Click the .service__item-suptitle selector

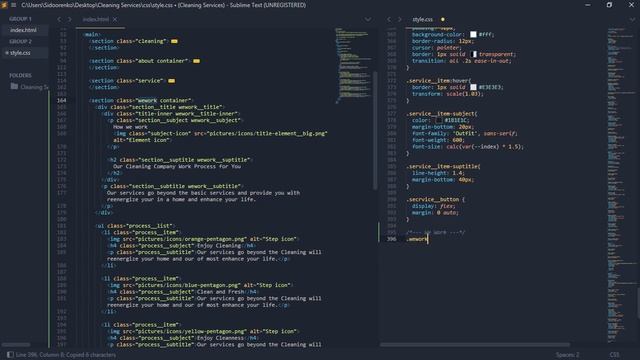coord(443,167)
